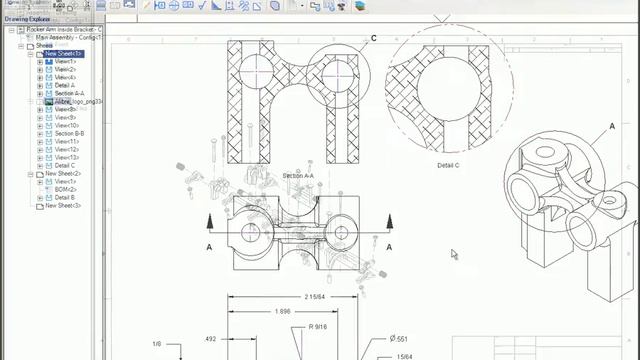Select Detail C in the tree

point(65,165)
